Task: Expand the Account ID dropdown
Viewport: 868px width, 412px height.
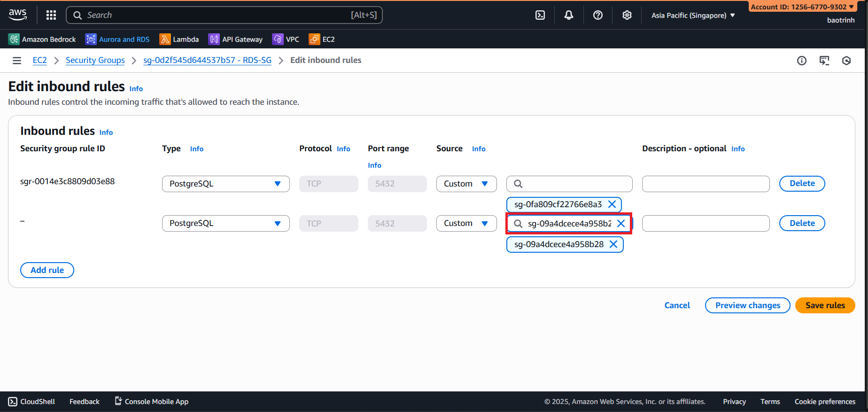Action: (x=802, y=7)
